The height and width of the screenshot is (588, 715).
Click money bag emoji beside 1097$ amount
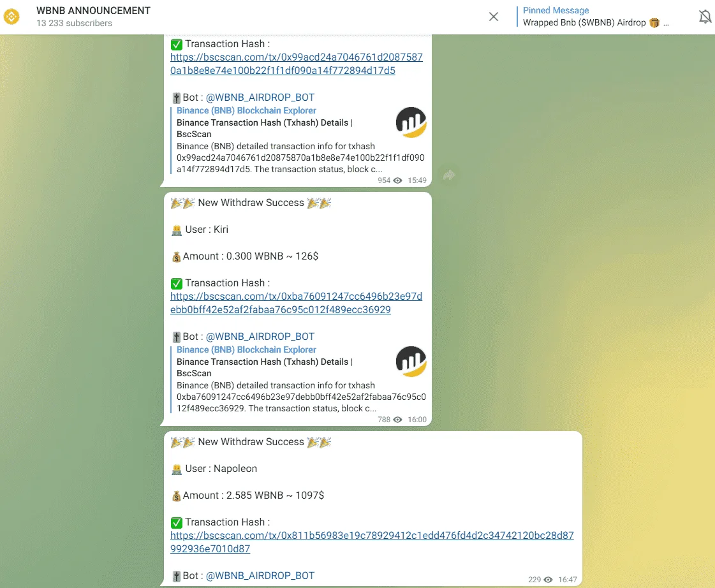point(177,496)
